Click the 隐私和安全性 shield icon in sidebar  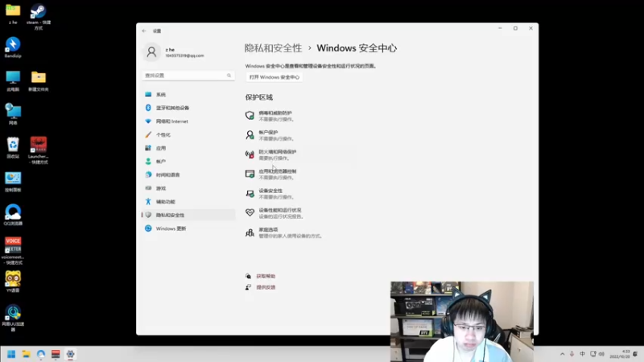148,215
